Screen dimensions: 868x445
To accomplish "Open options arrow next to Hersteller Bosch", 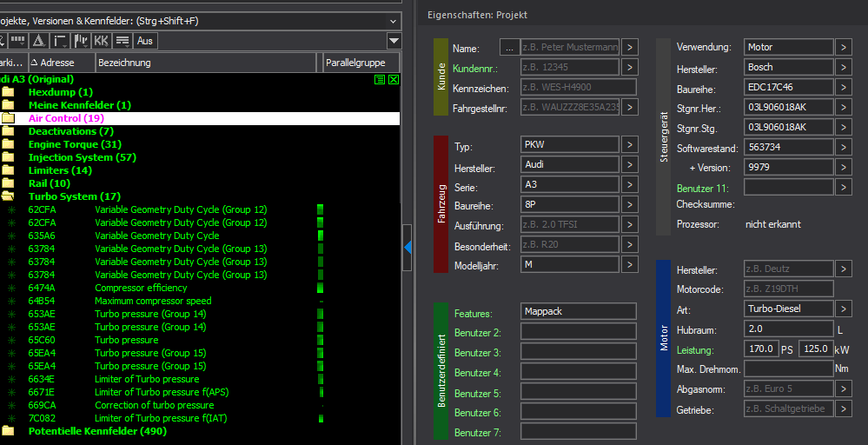I will (x=843, y=67).
